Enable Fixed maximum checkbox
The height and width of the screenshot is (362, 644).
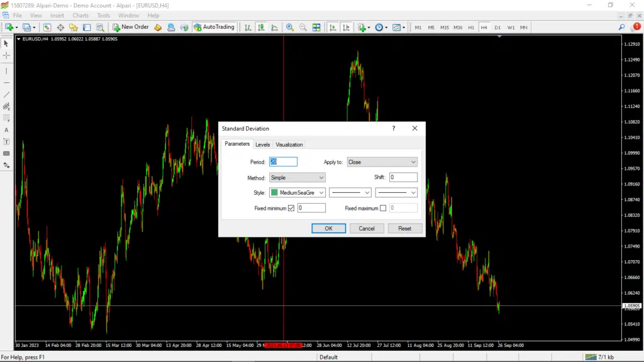click(x=383, y=208)
